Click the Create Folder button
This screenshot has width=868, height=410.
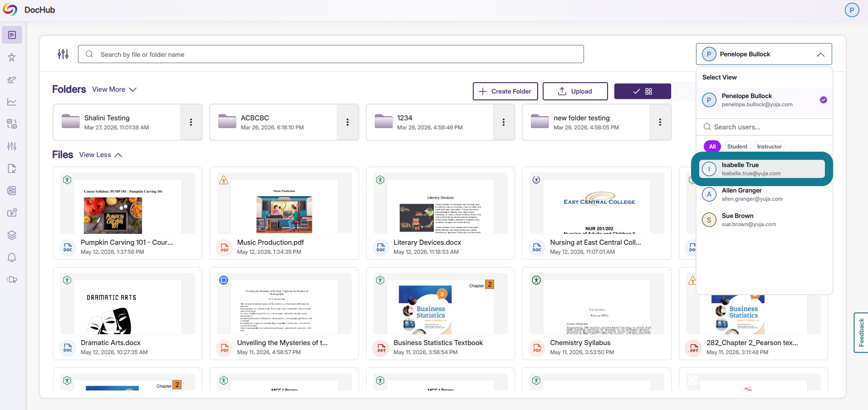505,91
